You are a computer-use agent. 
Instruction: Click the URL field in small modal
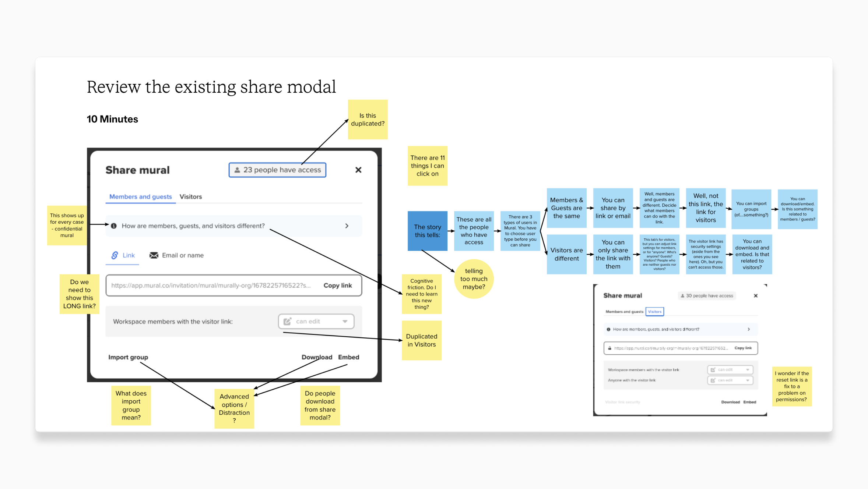681,348
